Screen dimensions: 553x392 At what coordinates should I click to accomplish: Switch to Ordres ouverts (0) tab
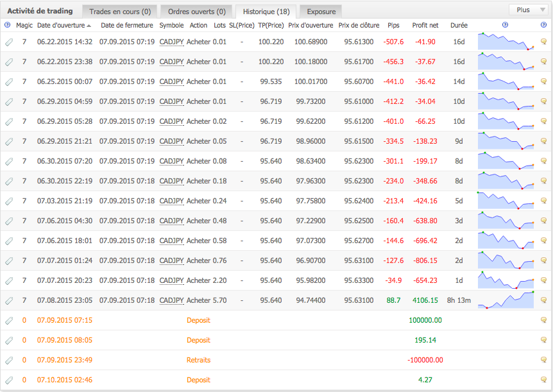point(196,12)
